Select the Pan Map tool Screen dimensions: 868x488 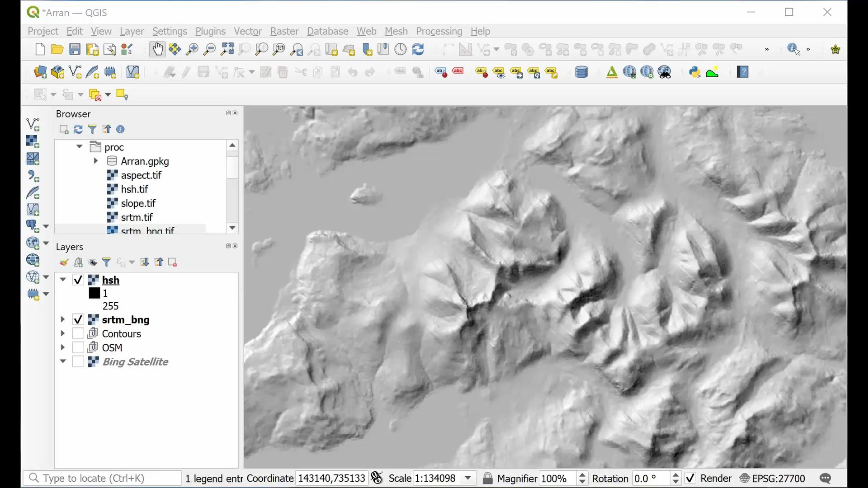[x=157, y=49]
